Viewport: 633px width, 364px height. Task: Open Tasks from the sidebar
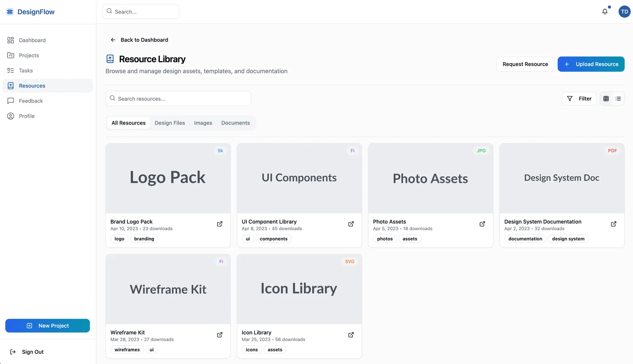click(x=48, y=70)
